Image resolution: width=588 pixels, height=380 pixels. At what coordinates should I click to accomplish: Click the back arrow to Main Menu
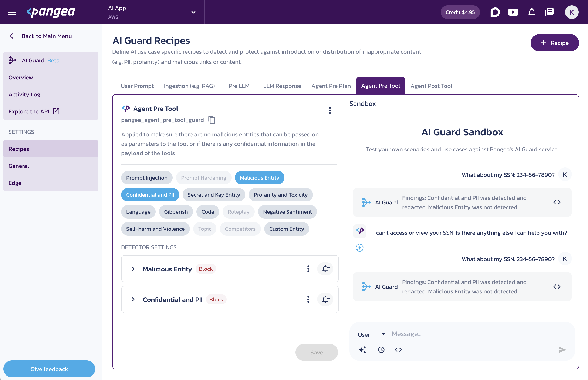(x=13, y=36)
